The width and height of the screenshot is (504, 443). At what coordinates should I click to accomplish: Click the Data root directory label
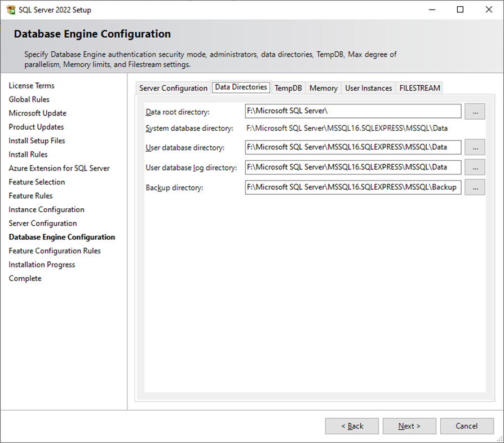[178, 112]
